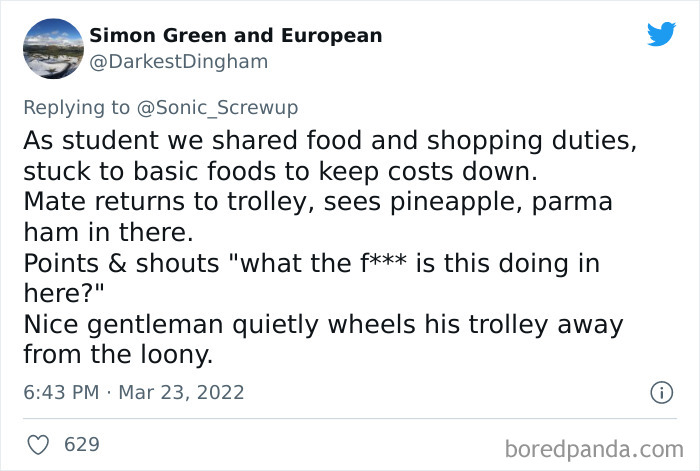
Task: Click the info circle icon
Action: pyautogui.click(x=660, y=393)
